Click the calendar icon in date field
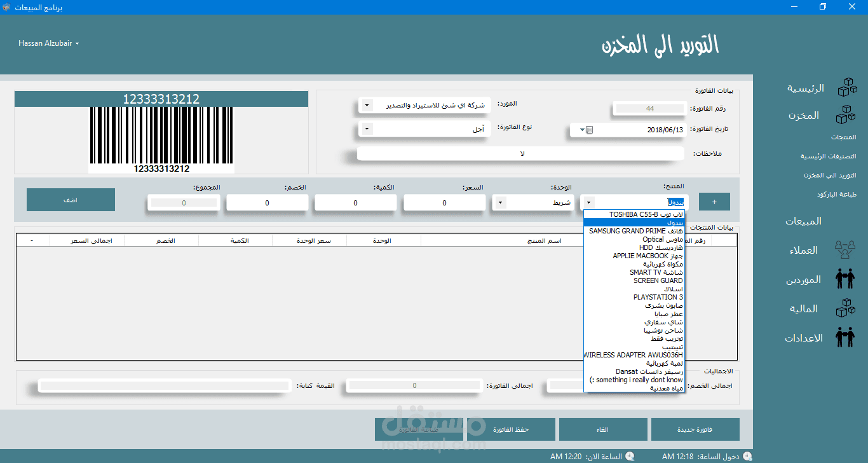The image size is (868, 463). pyautogui.click(x=590, y=130)
